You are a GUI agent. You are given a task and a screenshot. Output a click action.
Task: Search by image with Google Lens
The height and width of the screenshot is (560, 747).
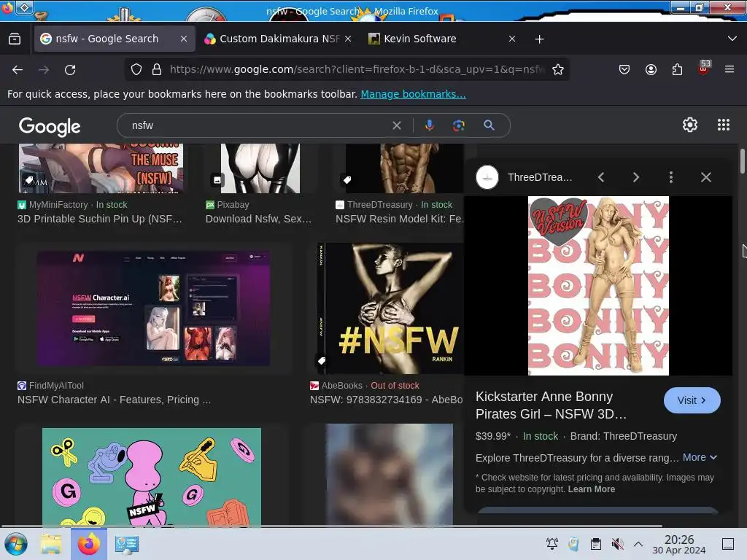coord(459,125)
